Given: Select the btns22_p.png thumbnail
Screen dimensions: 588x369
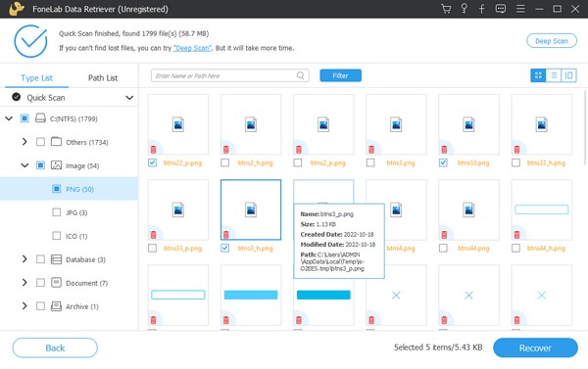Looking at the screenshot, I should click(178, 124).
